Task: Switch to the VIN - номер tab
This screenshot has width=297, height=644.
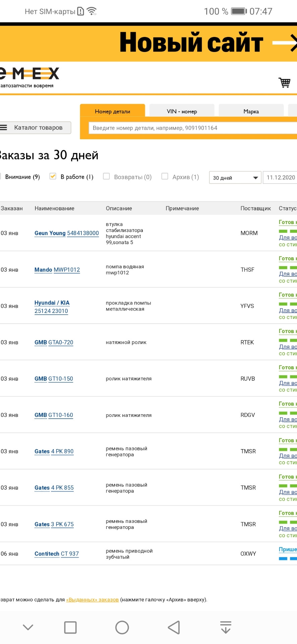Action: click(x=182, y=111)
